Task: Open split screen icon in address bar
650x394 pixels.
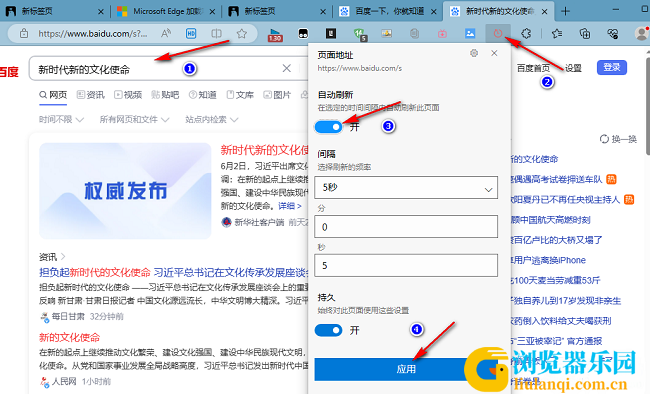Action: click(216, 34)
